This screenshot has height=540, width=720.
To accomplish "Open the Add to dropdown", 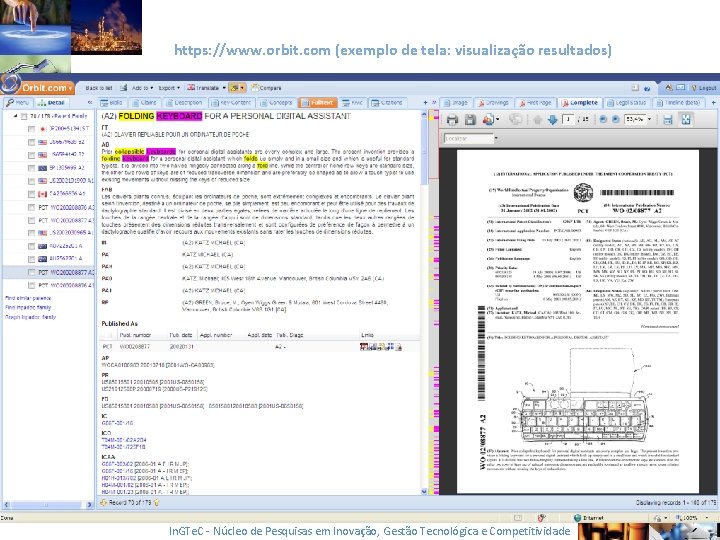I will point(143,88).
